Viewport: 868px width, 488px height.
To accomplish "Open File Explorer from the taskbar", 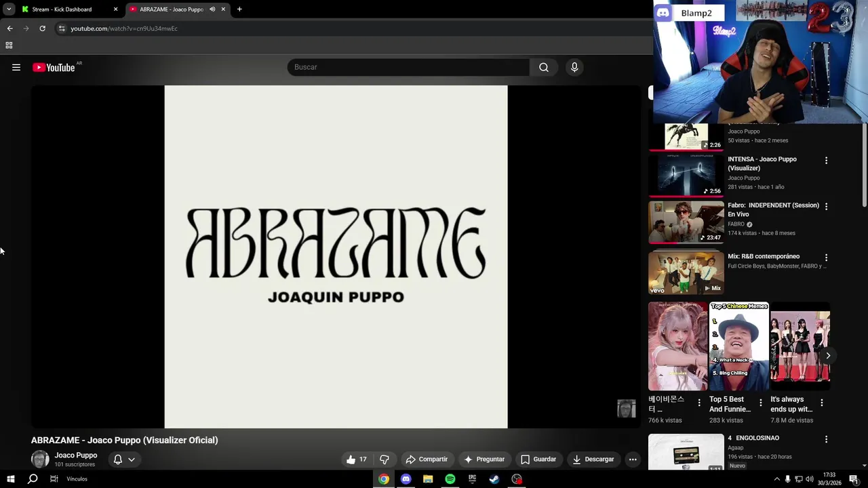I will pos(428,479).
